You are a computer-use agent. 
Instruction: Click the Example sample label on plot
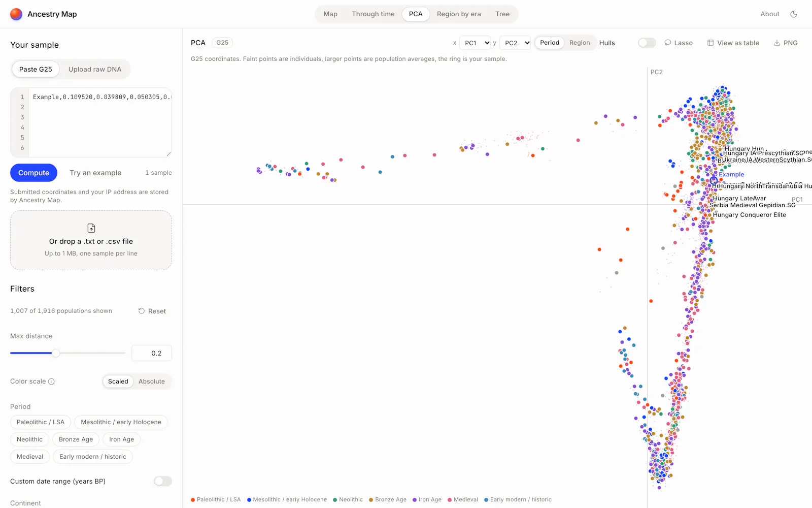(x=731, y=174)
